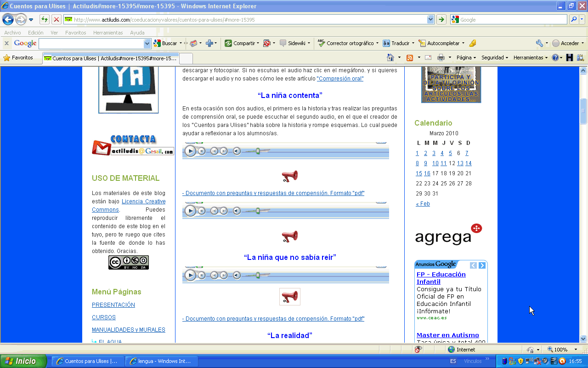Click the Autocompletar button
588x368 pixels.
click(x=439, y=43)
